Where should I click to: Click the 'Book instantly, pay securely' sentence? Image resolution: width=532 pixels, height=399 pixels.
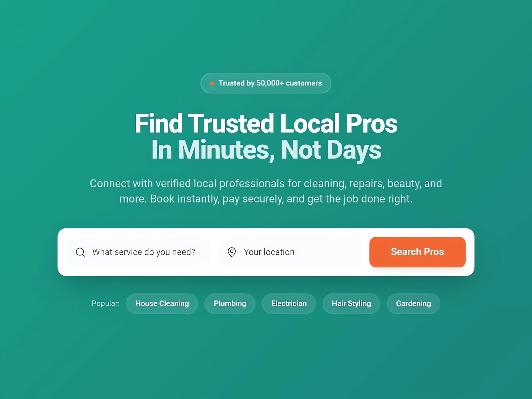click(x=281, y=199)
